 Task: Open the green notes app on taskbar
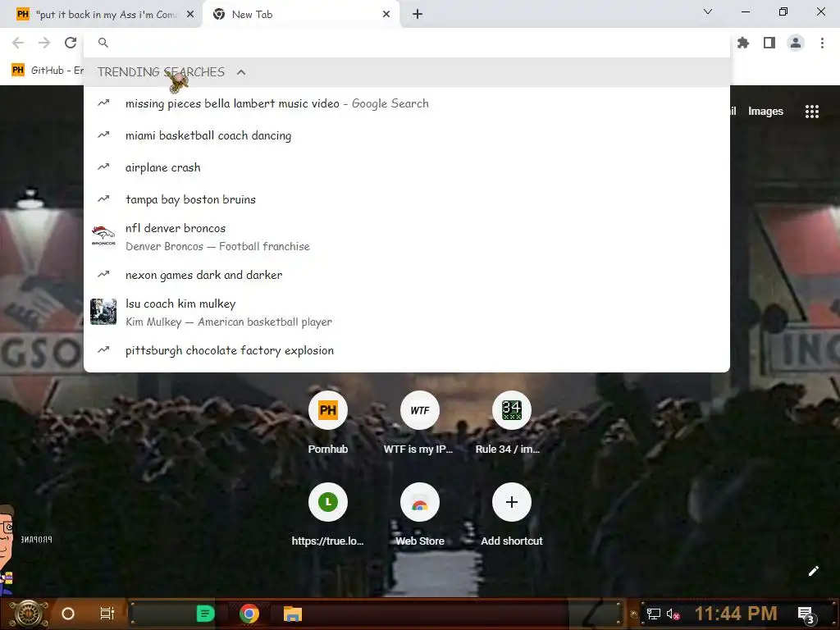[205, 614]
